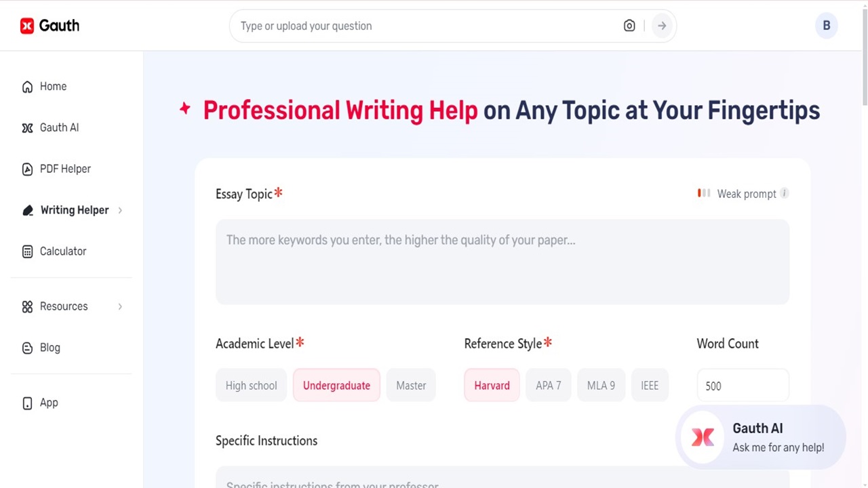Viewport: 868px width, 488px height.
Task: Select APA 7 reference style
Action: 548,385
